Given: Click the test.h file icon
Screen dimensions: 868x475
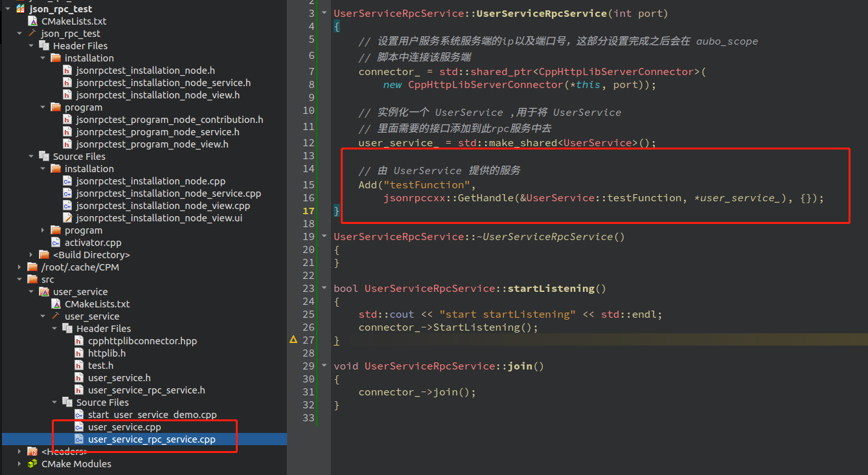Looking at the screenshot, I should 79,366.
